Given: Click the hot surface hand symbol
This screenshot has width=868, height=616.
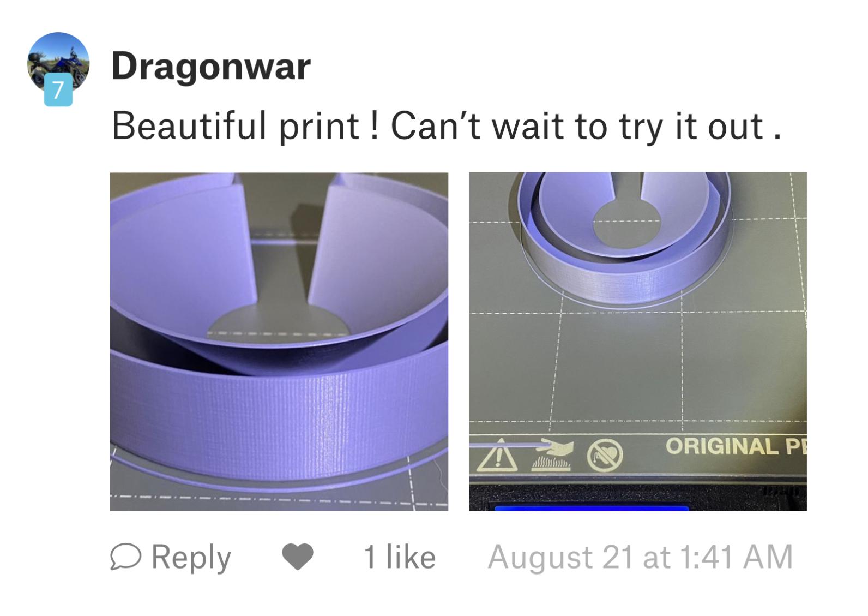Looking at the screenshot, I should coord(552,455).
